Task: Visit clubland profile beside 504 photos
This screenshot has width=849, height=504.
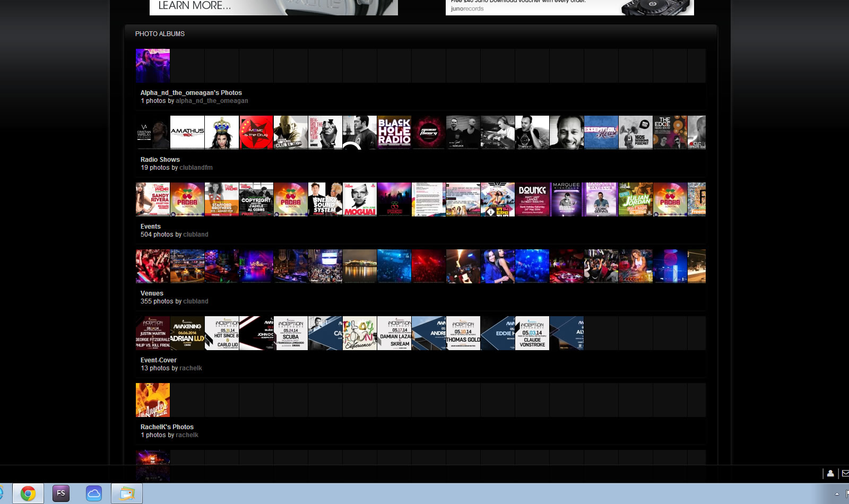Action: [x=196, y=234]
